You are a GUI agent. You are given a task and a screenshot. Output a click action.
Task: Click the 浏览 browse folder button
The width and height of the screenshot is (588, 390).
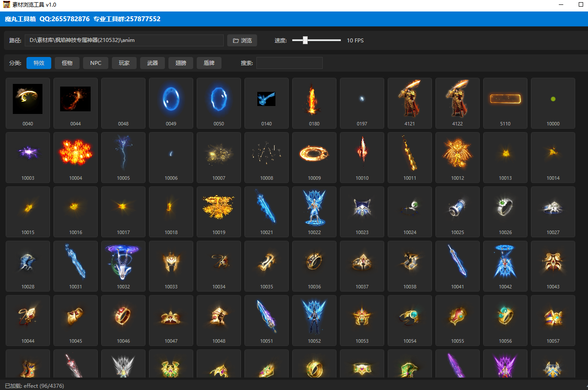pos(242,41)
